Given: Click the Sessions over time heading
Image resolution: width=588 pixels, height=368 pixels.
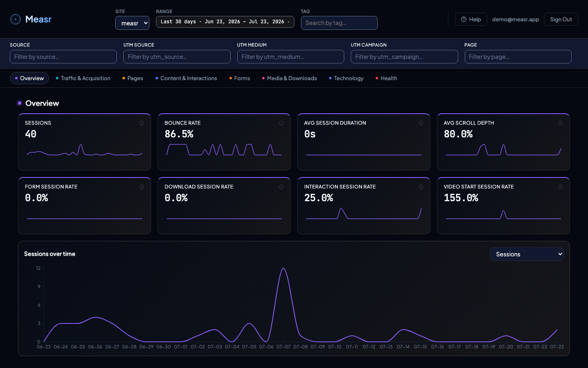Looking at the screenshot, I should point(50,254).
